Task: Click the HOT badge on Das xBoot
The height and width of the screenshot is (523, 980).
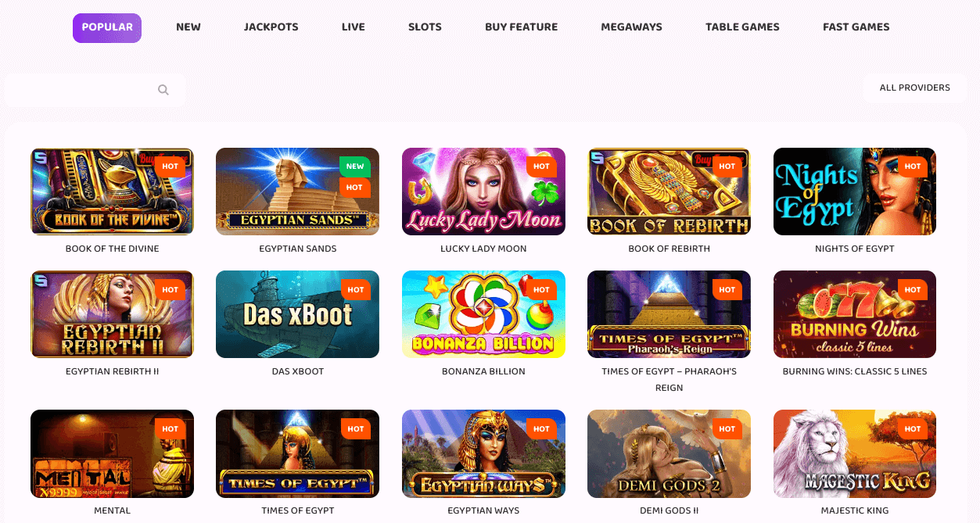Action: point(355,289)
